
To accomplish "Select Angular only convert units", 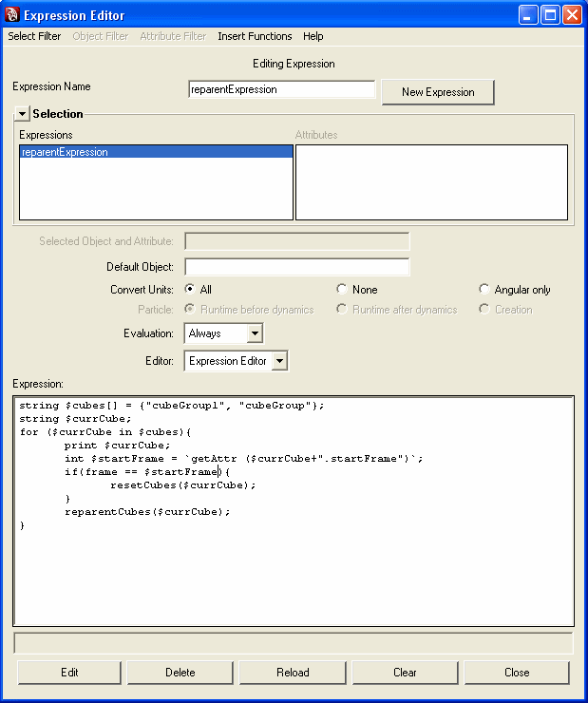I will 484,289.
